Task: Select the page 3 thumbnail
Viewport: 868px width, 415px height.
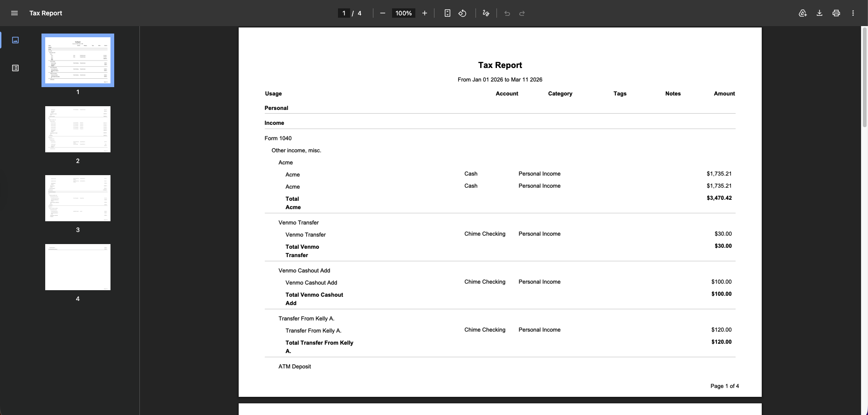Action: 78,198
